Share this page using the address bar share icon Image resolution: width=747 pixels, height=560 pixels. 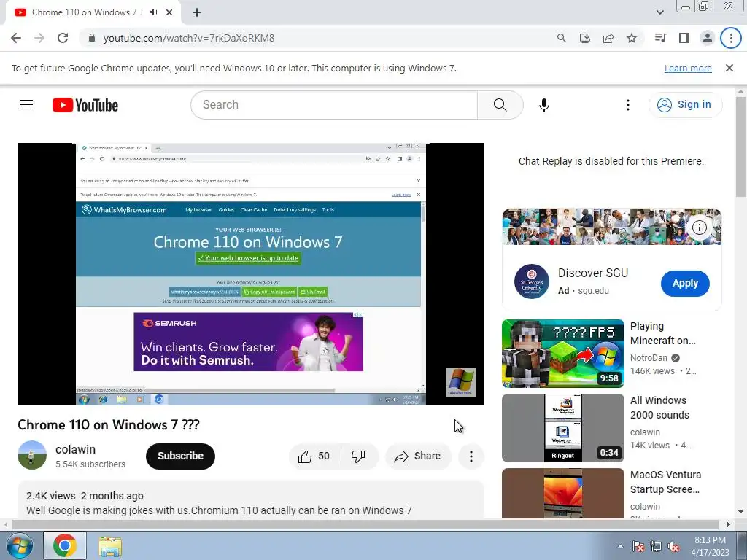coord(608,38)
